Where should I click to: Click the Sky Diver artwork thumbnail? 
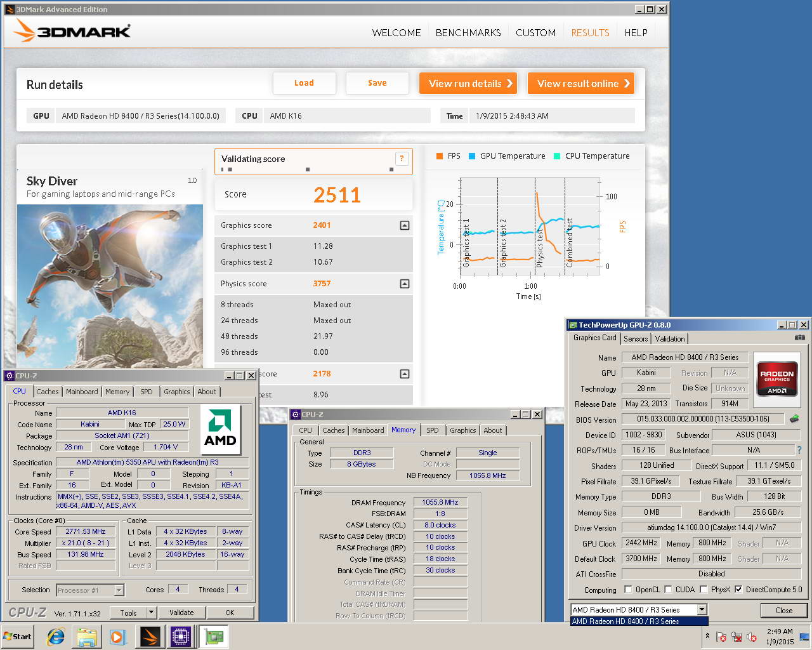click(109, 286)
